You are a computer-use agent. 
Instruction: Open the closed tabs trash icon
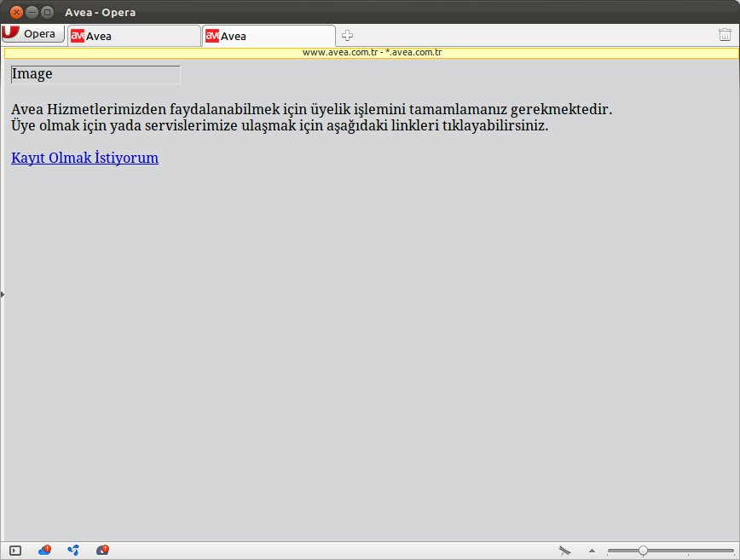click(x=725, y=35)
